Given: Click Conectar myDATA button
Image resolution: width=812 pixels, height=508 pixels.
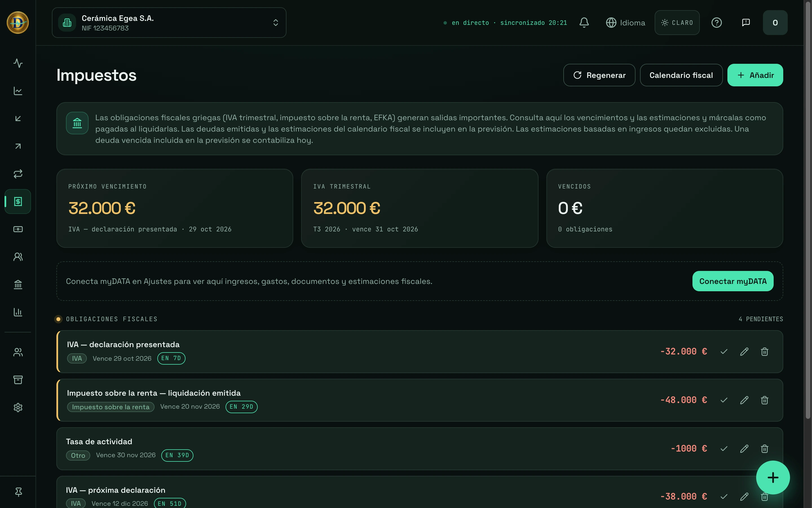Looking at the screenshot, I should [733, 281].
